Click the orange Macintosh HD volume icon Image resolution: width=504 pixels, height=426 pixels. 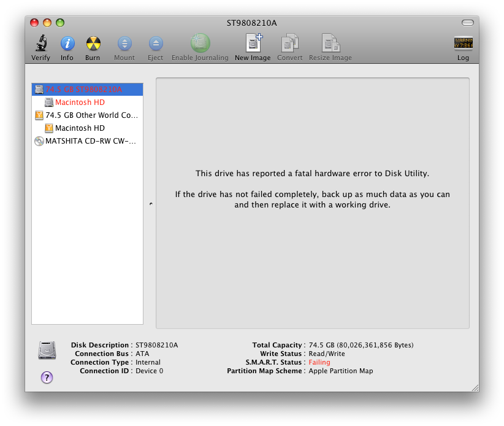tap(49, 128)
